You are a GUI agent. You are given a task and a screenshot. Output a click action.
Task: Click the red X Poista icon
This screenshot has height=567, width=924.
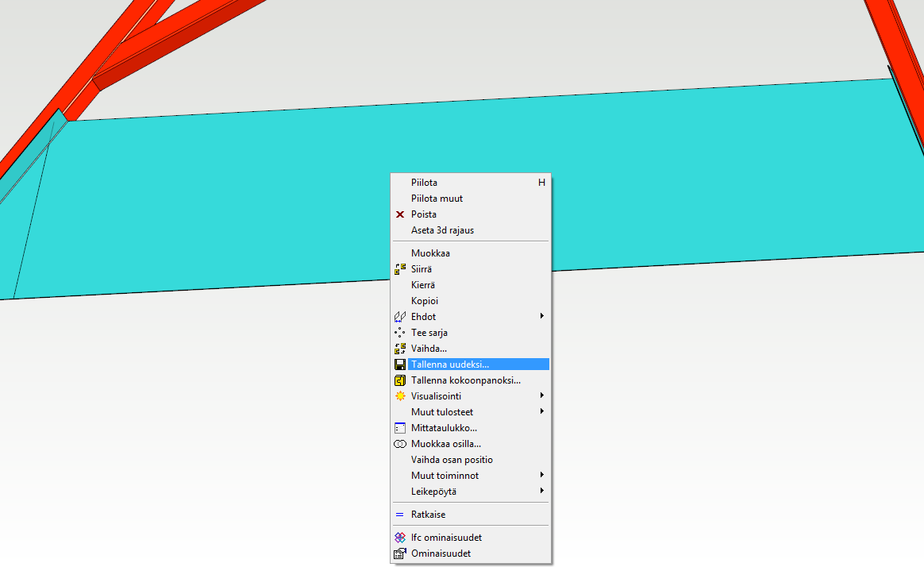tap(400, 214)
